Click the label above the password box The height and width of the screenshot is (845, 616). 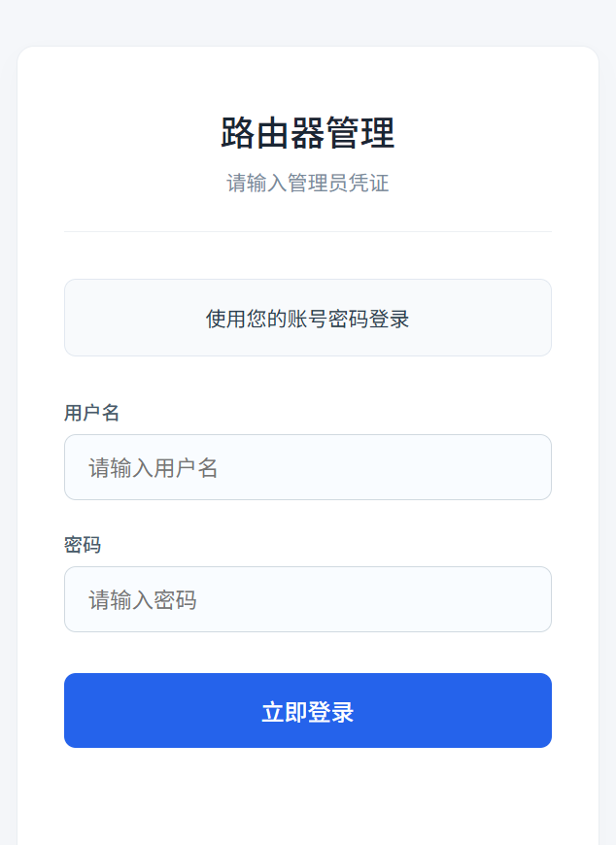[x=83, y=545]
